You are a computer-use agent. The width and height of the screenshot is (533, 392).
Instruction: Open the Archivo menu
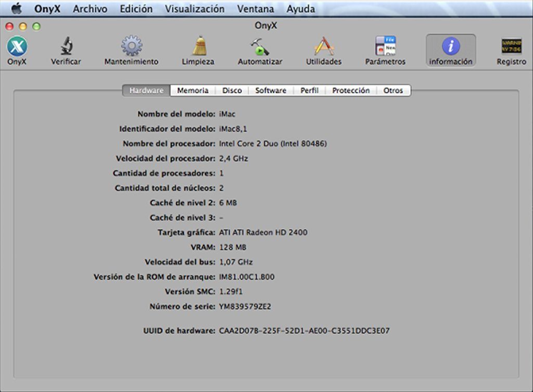[x=90, y=9]
